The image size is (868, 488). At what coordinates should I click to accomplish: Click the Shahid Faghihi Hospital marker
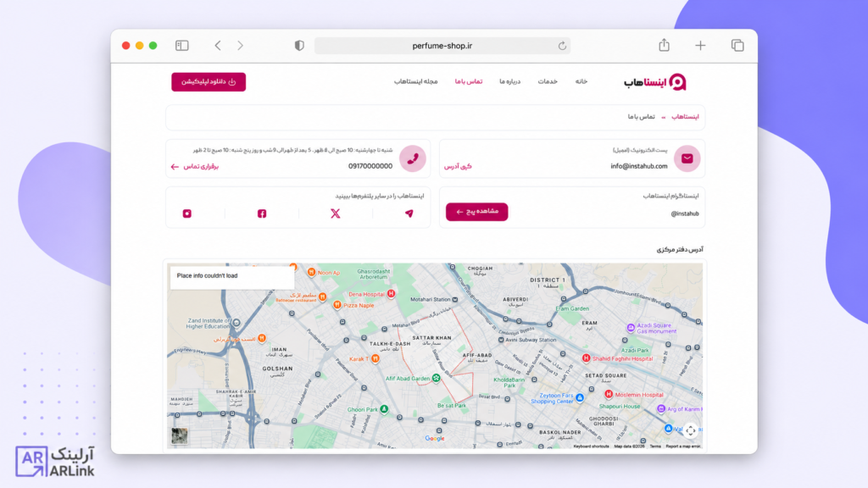coord(586,358)
